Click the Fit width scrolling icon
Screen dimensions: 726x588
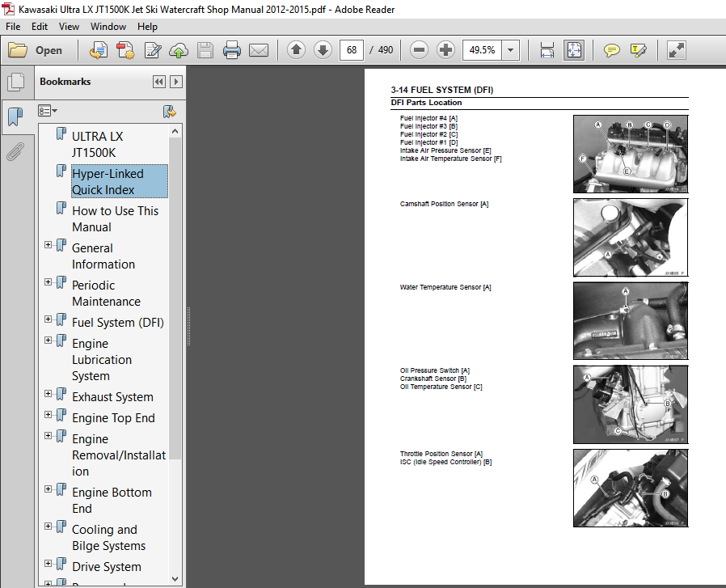pyautogui.click(x=547, y=50)
